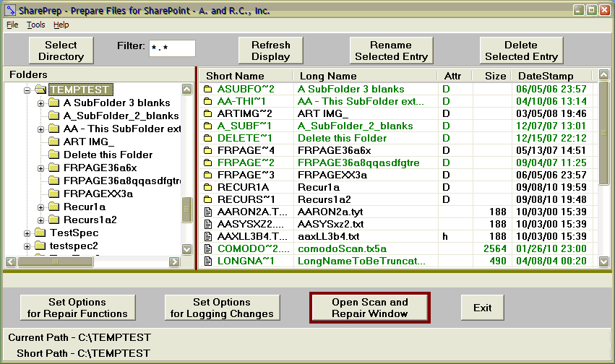
Task: Expand the FRPAGE36a6x tree node
Action: (40, 168)
